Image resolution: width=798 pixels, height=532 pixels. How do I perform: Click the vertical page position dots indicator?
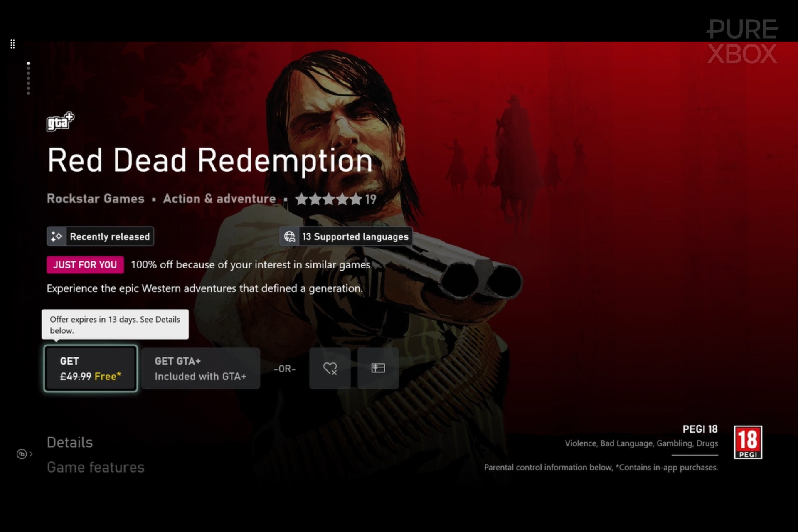pyautogui.click(x=28, y=78)
